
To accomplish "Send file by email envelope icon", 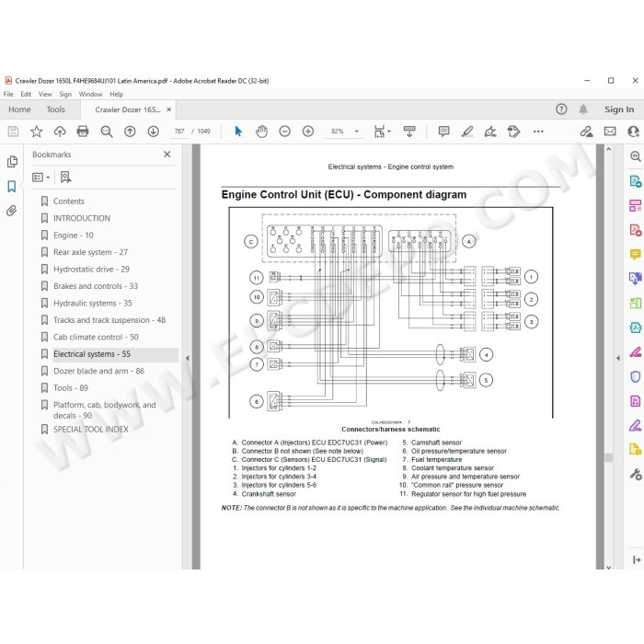I will [610, 132].
